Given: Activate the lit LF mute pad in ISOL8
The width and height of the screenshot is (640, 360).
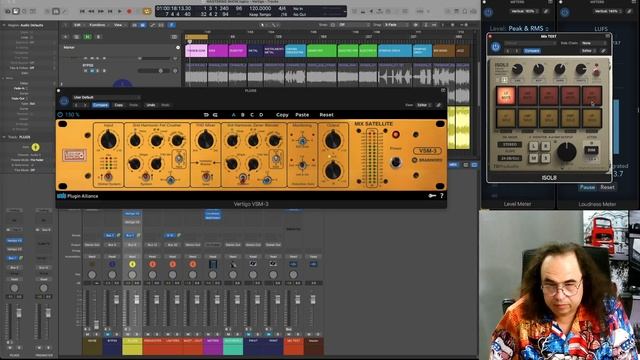Looking at the screenshot, I should (506, 95).
